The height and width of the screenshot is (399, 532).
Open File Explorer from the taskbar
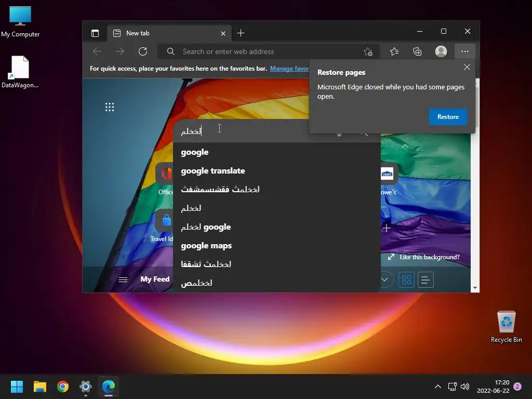click(40, 387)
